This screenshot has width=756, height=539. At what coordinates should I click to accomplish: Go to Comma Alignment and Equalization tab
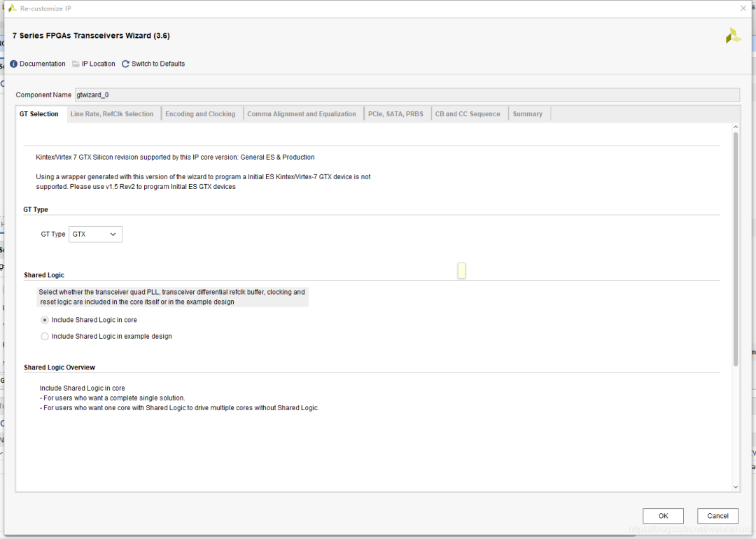[301, 114]
